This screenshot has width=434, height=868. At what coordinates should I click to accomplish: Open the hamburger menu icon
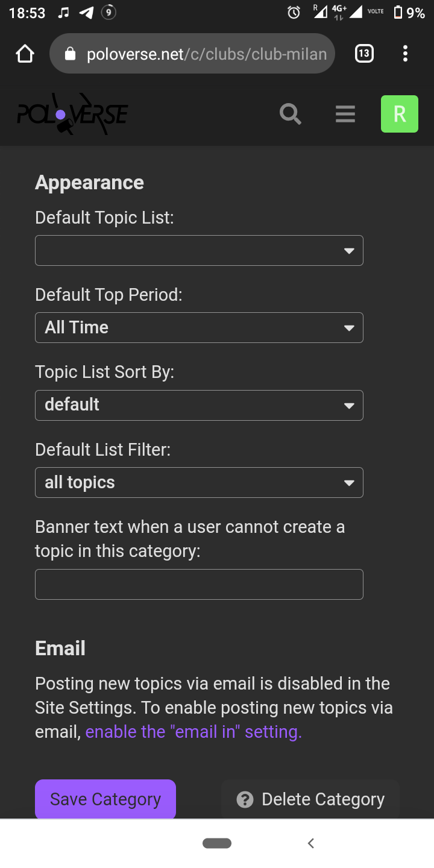(x=345, y=114)
